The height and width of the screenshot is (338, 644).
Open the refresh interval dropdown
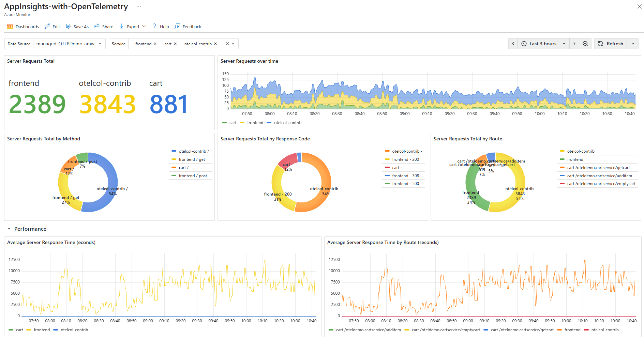click(x=633, y=44)
